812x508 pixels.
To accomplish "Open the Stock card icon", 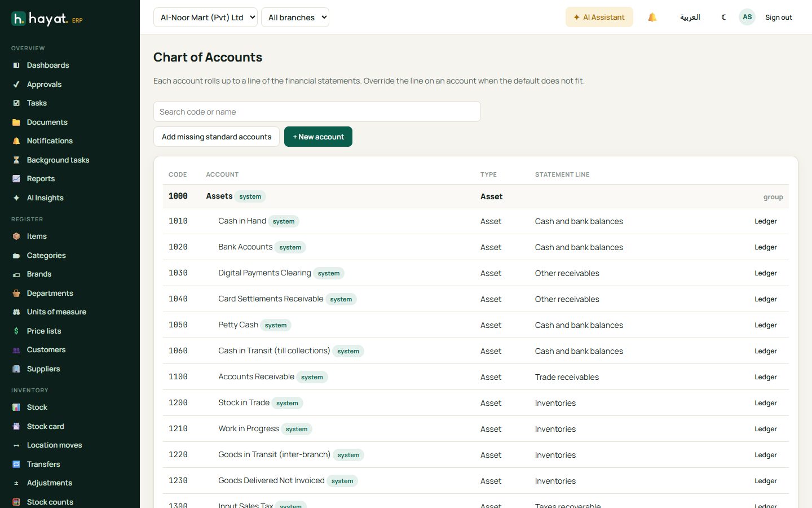I will [16, 427].
